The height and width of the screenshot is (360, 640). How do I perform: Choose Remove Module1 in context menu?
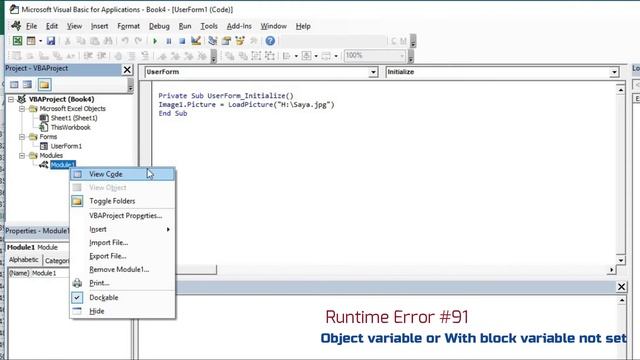point(122,269)
